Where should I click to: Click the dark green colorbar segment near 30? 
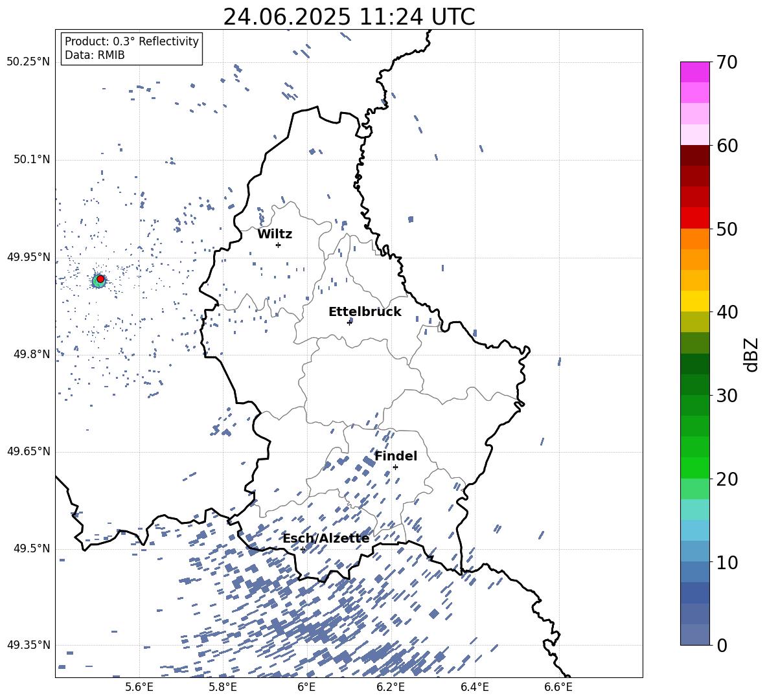click(x=694, y=385)
